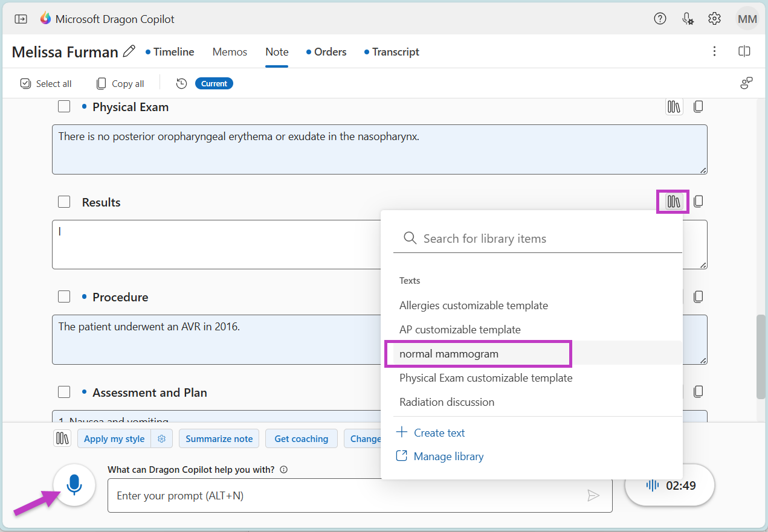Open the help question mark icon
This screenshot has height=532, width=768.
(660, 19)
